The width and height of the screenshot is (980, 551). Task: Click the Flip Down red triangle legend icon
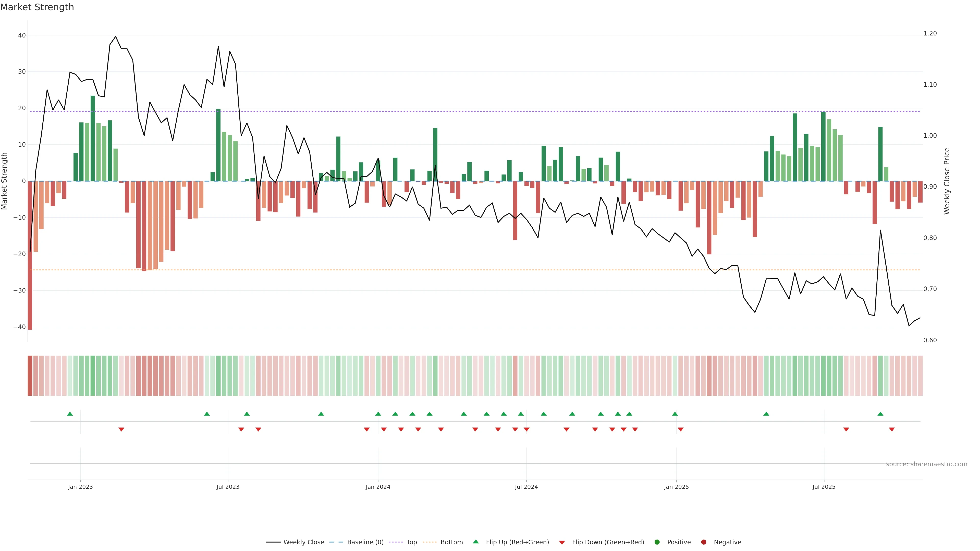(562, 542)
